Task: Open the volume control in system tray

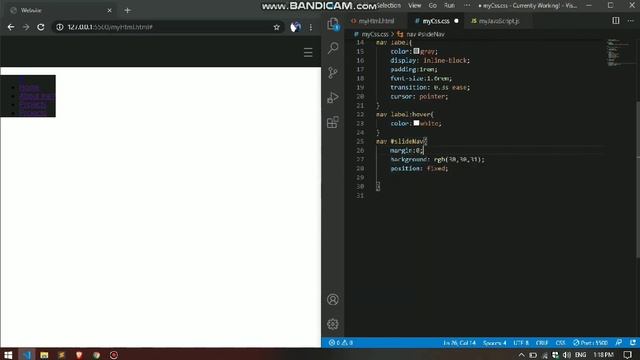Action: pyautogui.click(x=567, y=355)
